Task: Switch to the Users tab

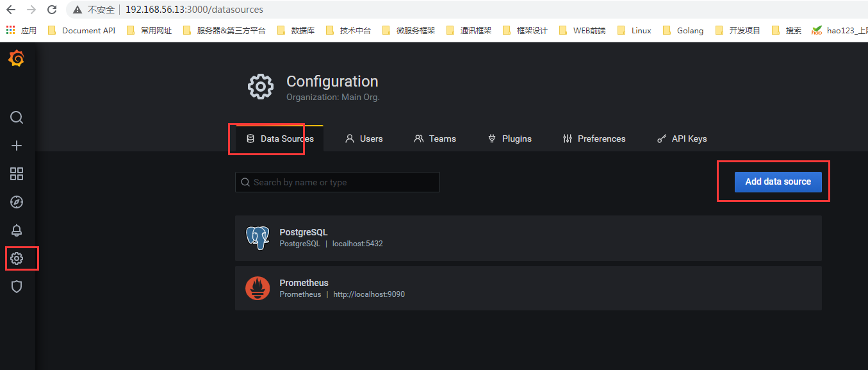Action: pyautogui.click(x=364, y=139)
